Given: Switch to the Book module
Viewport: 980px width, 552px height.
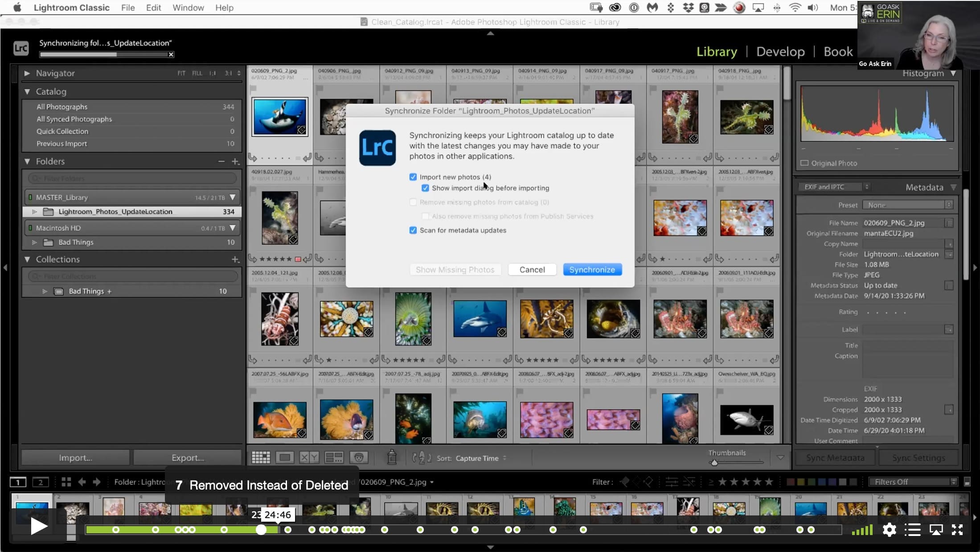Looking at the screenshot, I should click(838, 52).
